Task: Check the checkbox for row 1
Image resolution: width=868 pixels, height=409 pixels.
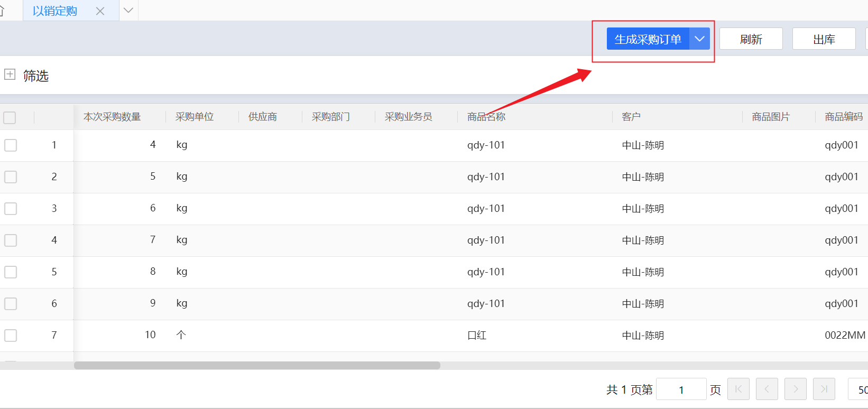Action: [11, 145]
